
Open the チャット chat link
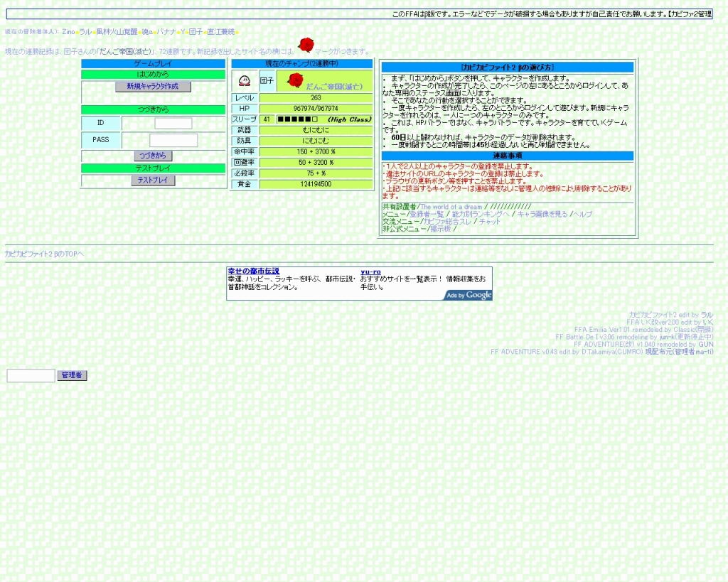(x=489, y=222)
